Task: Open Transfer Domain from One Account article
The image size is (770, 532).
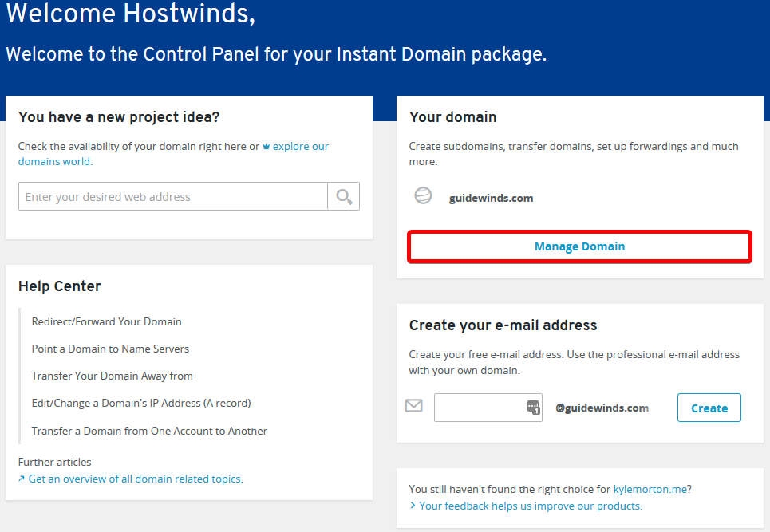Action: coord(149,431)
